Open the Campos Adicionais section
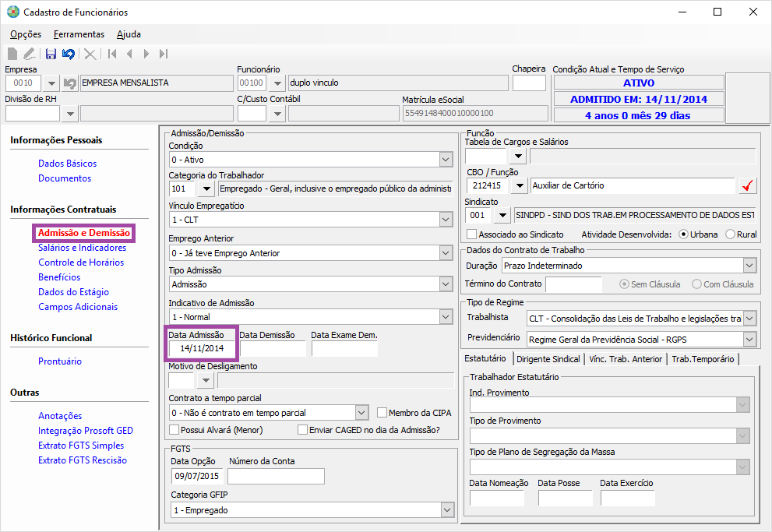Image resolution: width=772 pixels, height=532 pixels. pos(78,307)
